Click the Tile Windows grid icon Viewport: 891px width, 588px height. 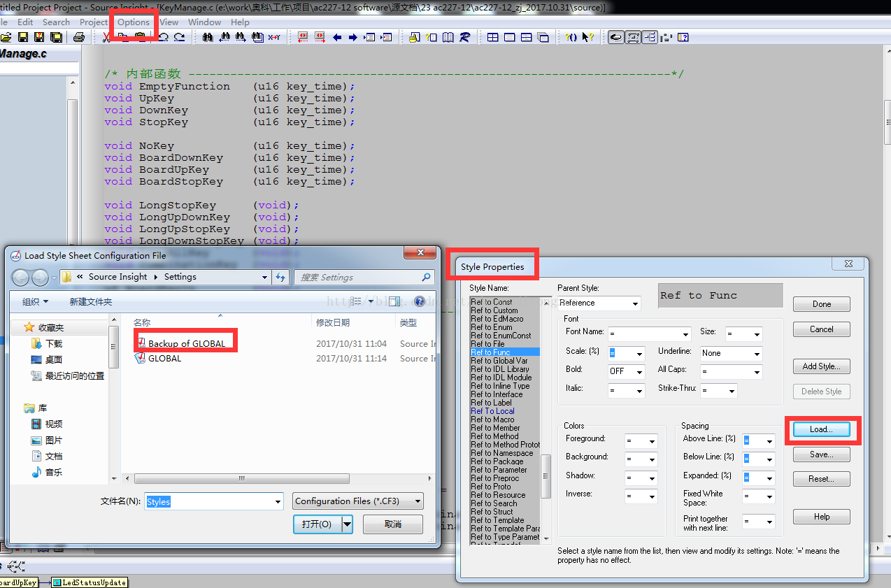pyautogui.click(x=492, y=37)
